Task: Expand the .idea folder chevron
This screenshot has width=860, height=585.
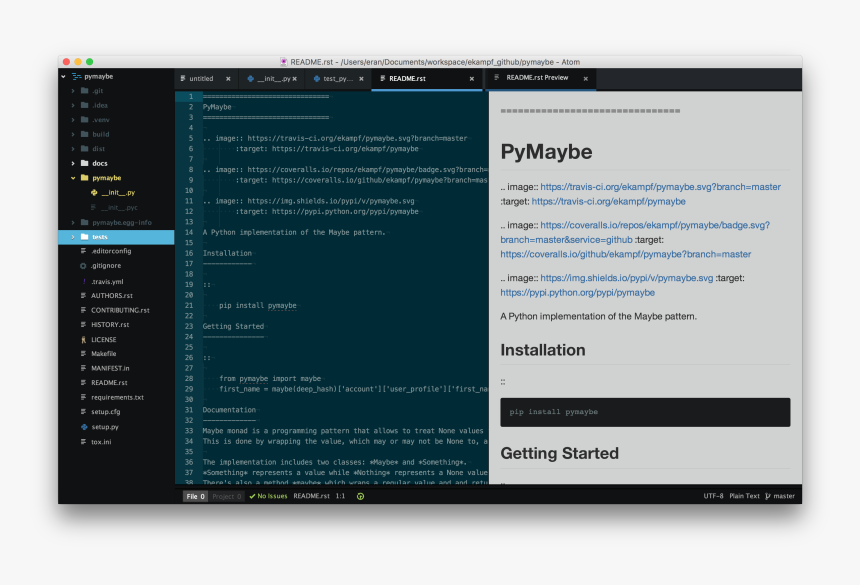Action: (x=73, y=105)
